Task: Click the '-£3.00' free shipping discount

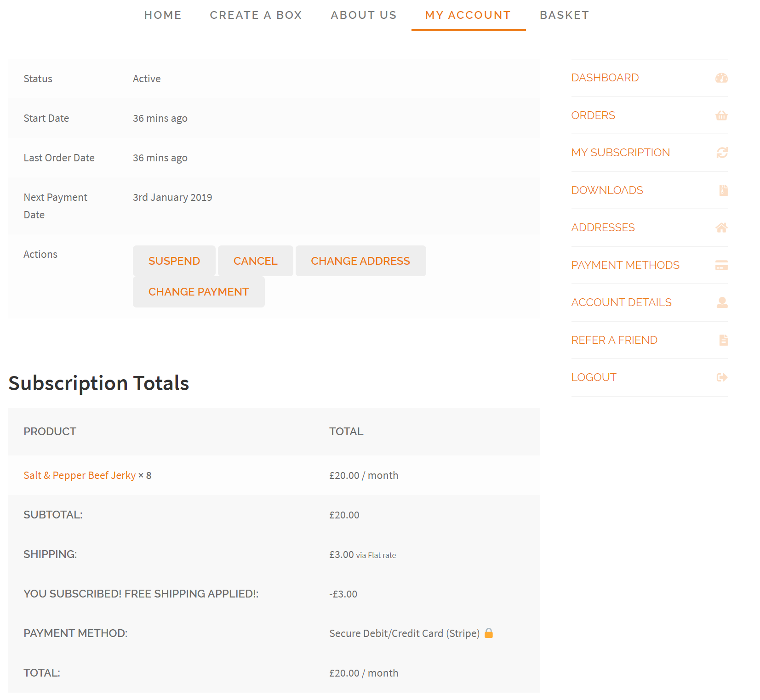Action: pyautogui.click(x=343, y=594)
